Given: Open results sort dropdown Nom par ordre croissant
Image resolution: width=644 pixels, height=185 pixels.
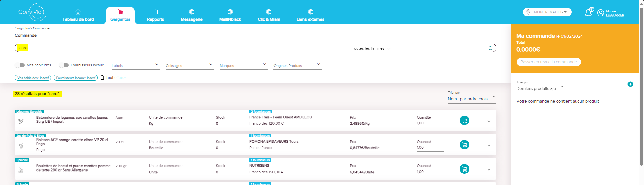Looking at the screenshot, I should click(472, 99).
